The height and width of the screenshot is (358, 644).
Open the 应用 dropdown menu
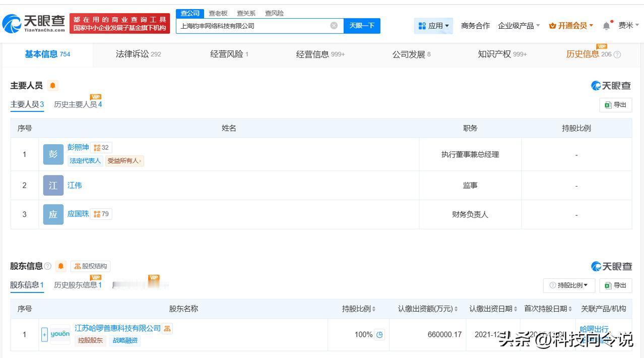click(x=433, y=26)
